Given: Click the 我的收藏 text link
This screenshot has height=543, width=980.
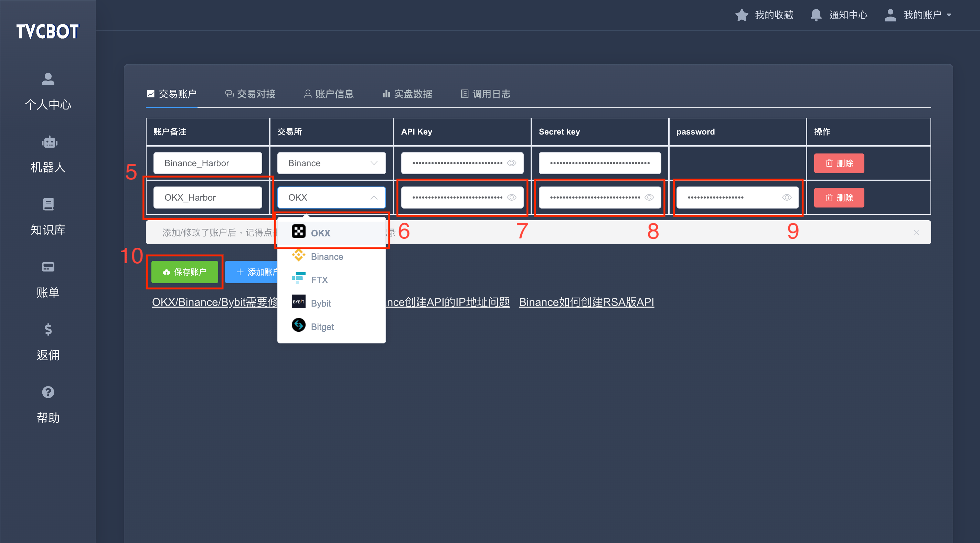Looking at the screenshot, I should [774, 15].
